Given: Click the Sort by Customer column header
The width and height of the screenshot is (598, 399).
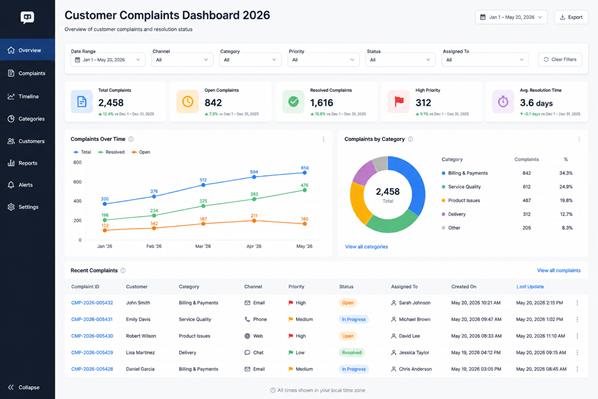Looking at the screenshot, I should tap(137, 286).
